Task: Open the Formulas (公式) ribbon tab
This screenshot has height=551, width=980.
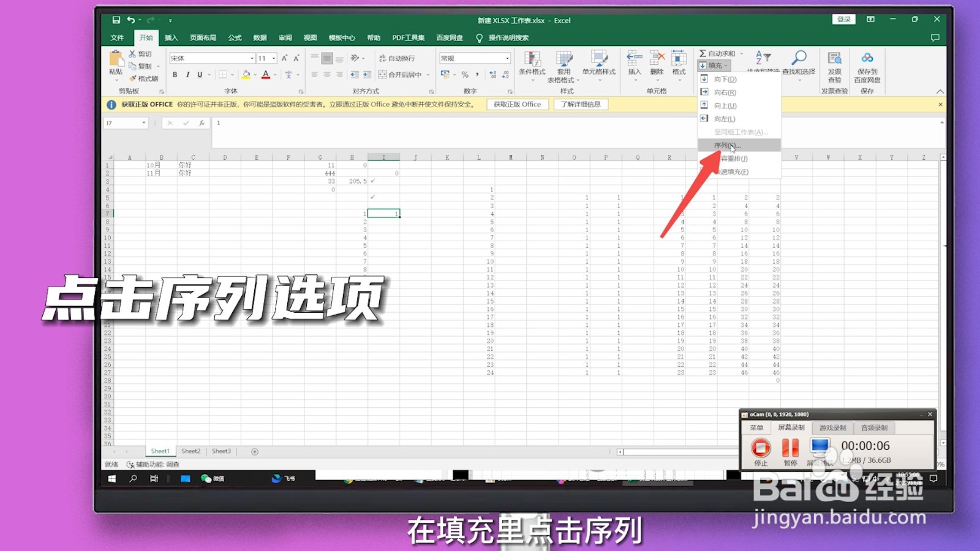Action: tap(235, 38)
